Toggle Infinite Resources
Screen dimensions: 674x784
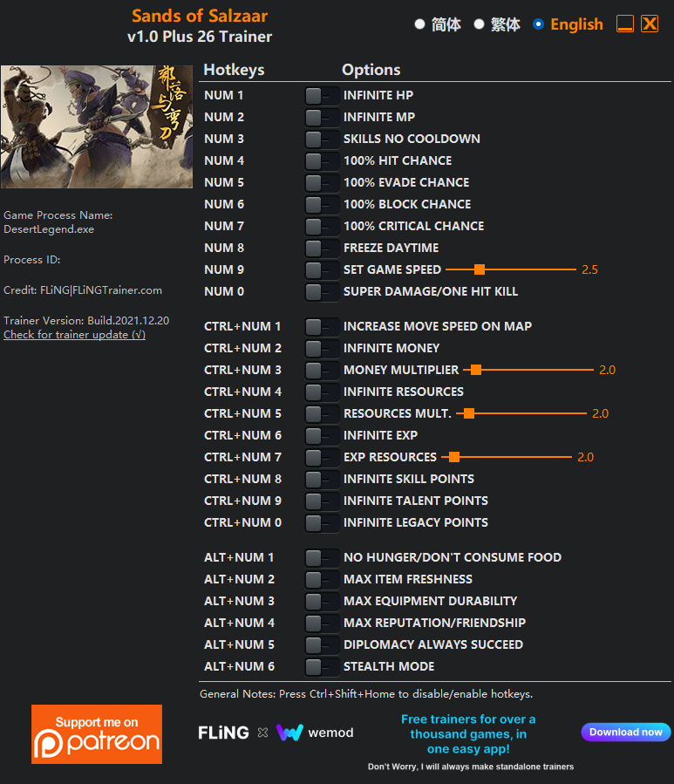(322, 392)
